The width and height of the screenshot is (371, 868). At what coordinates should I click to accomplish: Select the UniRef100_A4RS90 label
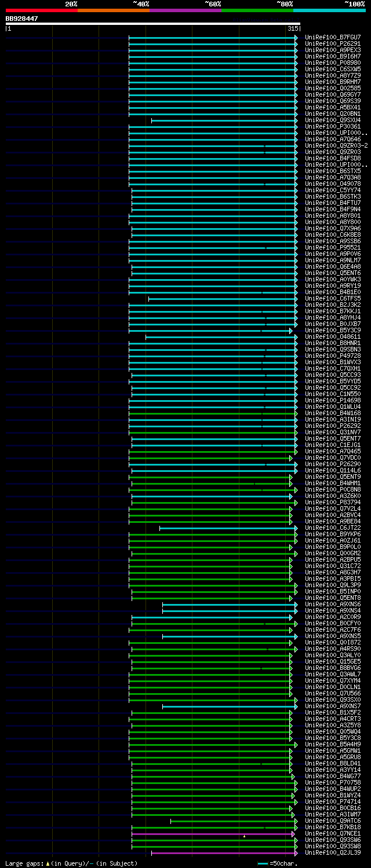point(333,649)
